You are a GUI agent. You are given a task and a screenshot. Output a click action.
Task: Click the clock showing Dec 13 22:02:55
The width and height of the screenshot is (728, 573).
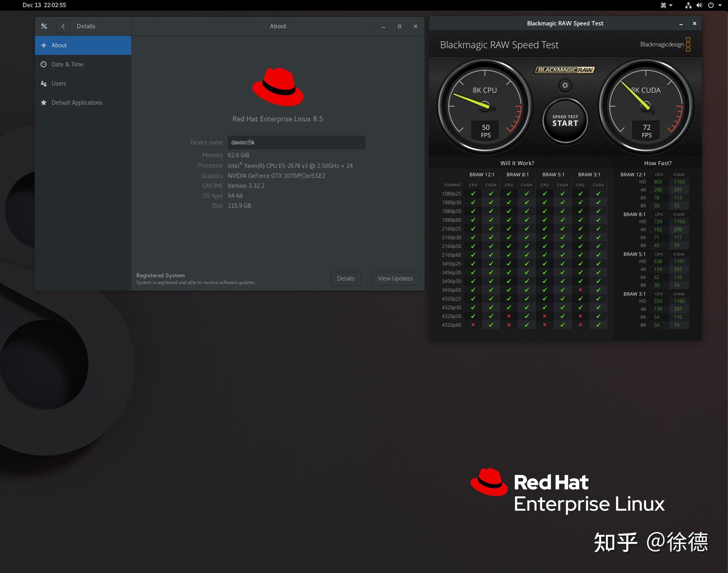pos(44,5)
